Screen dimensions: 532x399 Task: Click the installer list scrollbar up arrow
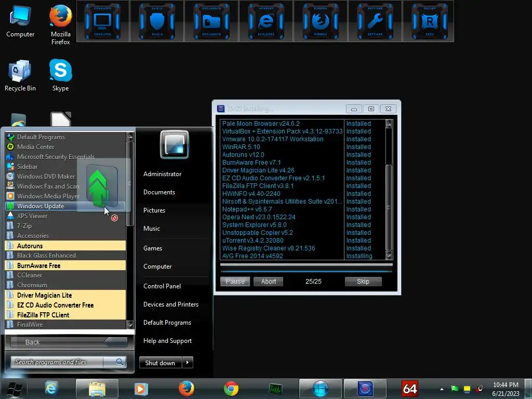(x=389, y=124)
